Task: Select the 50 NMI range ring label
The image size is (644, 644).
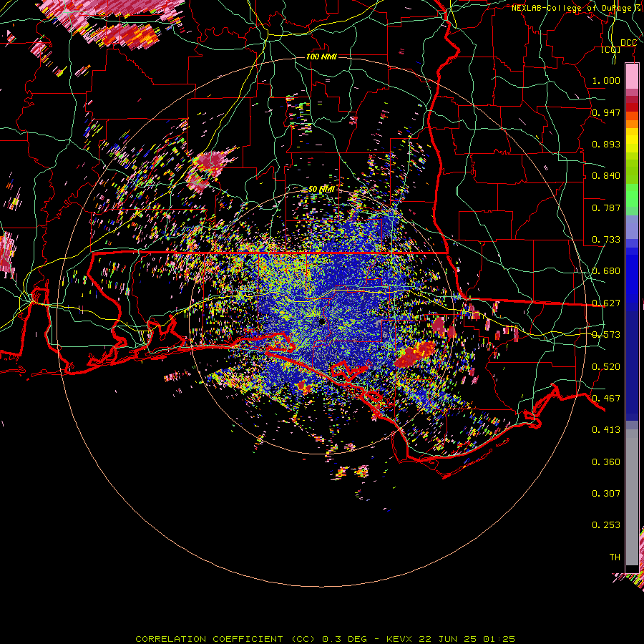Action: (x=321, y=190)
